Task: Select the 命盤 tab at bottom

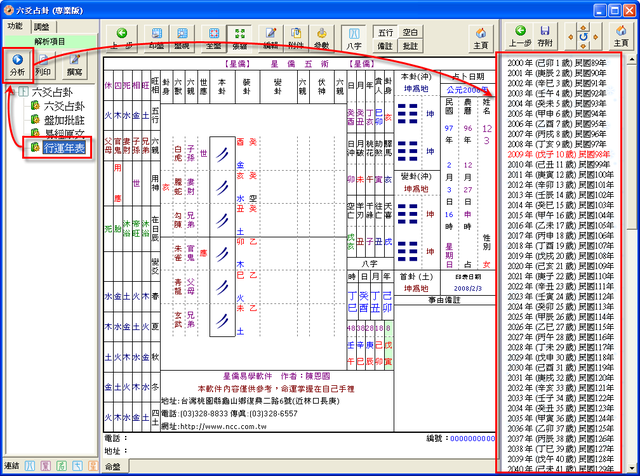Action: point(113,467)
